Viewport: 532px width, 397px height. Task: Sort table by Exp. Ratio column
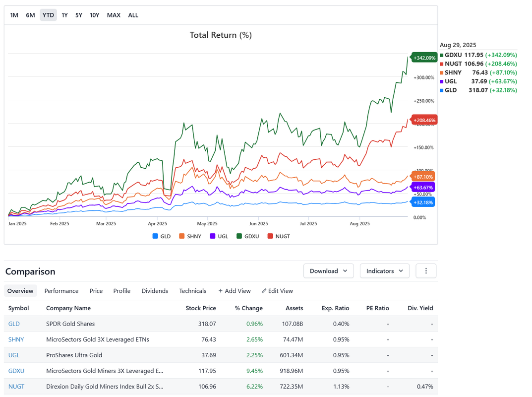click(x=335, y=308)
